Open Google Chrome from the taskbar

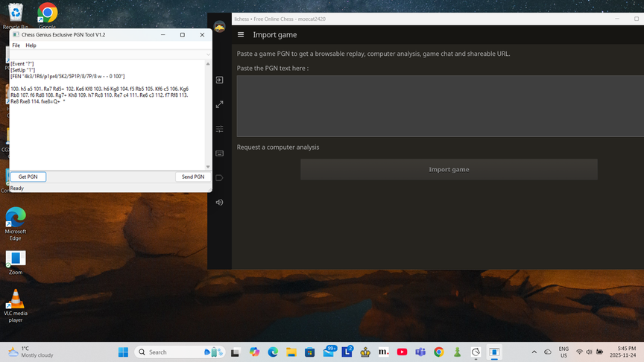pyautogui.click(x=439, y=352)
